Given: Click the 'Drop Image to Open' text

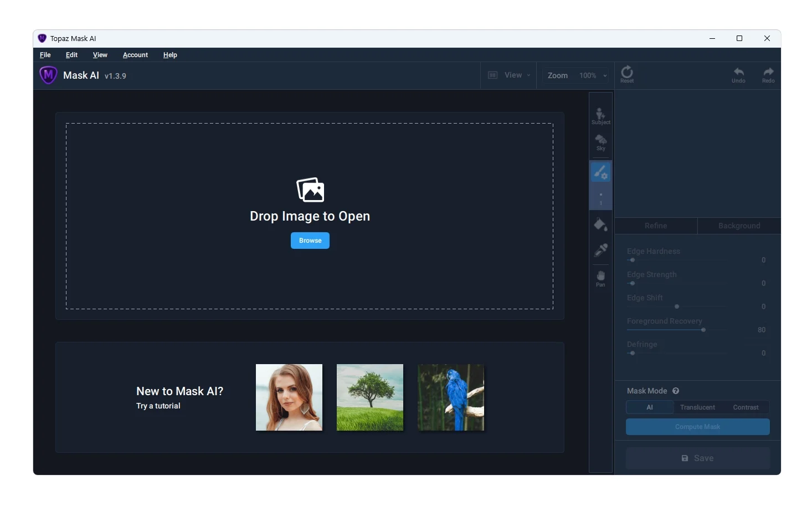Looking at the screenshot, I should click(310, 216).
